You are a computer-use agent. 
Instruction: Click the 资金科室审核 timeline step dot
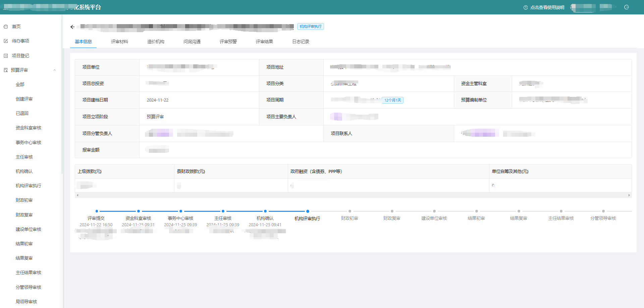[139, 211]
